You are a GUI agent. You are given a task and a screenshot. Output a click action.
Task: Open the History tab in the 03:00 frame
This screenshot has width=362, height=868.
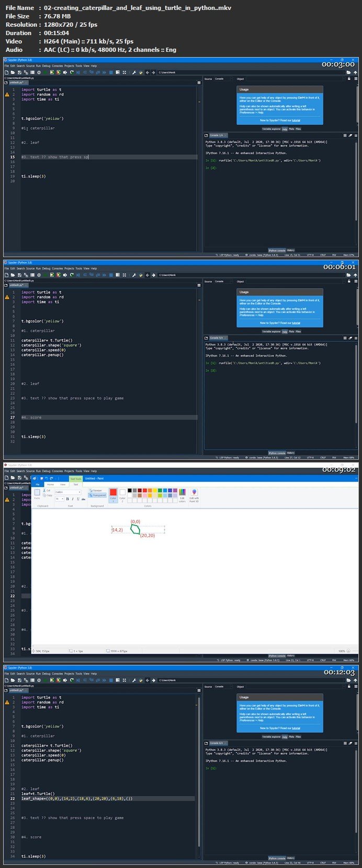click(x=291, y=250)
